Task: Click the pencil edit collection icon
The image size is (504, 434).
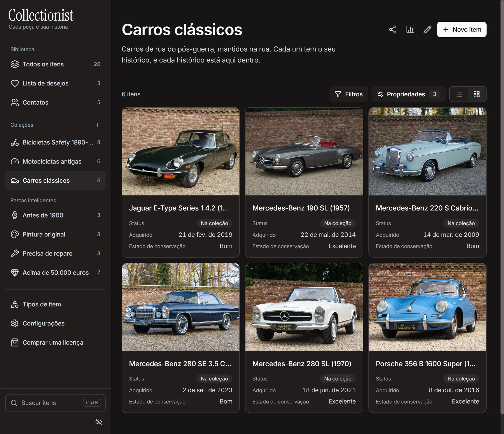Action: [427, 30]
